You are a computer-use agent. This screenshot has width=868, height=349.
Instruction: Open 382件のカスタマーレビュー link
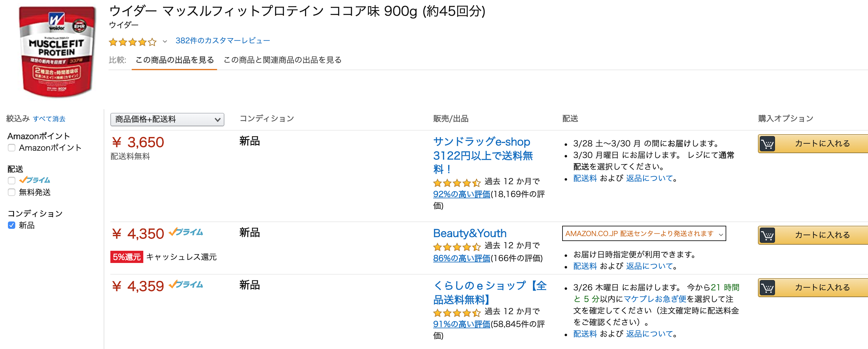[223, 41]
